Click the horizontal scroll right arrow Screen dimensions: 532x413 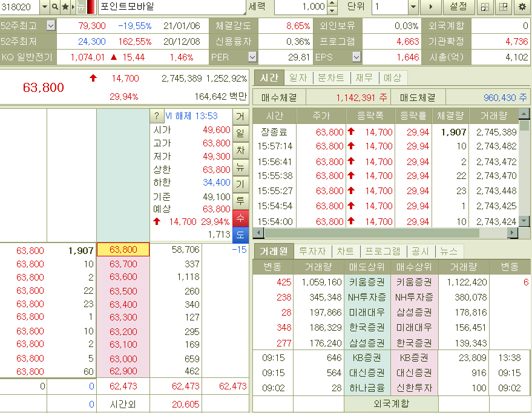(x=512, y=233)
